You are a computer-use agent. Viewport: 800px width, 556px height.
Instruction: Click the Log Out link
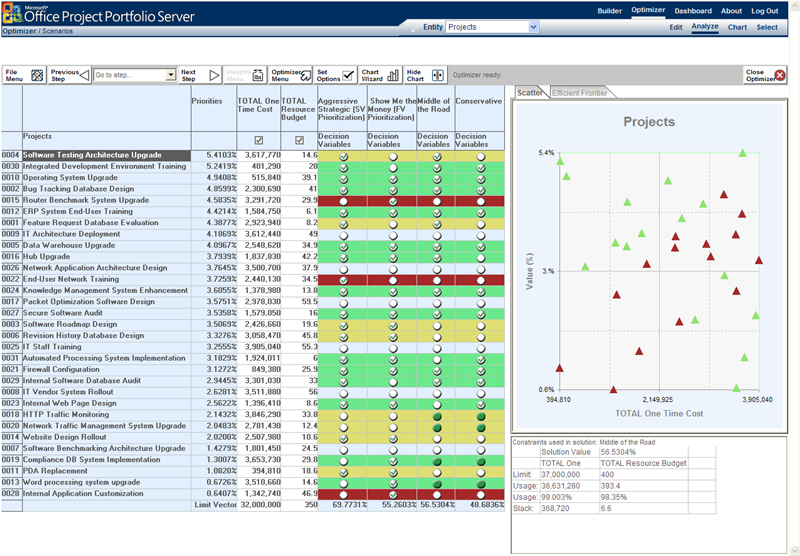(x=765, y=11)
